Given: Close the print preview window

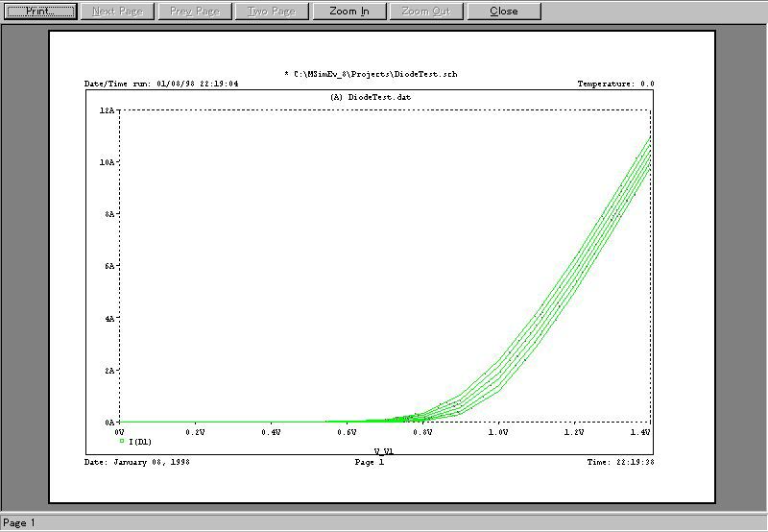Looking at the screenshot, I should tap(503, 12).
